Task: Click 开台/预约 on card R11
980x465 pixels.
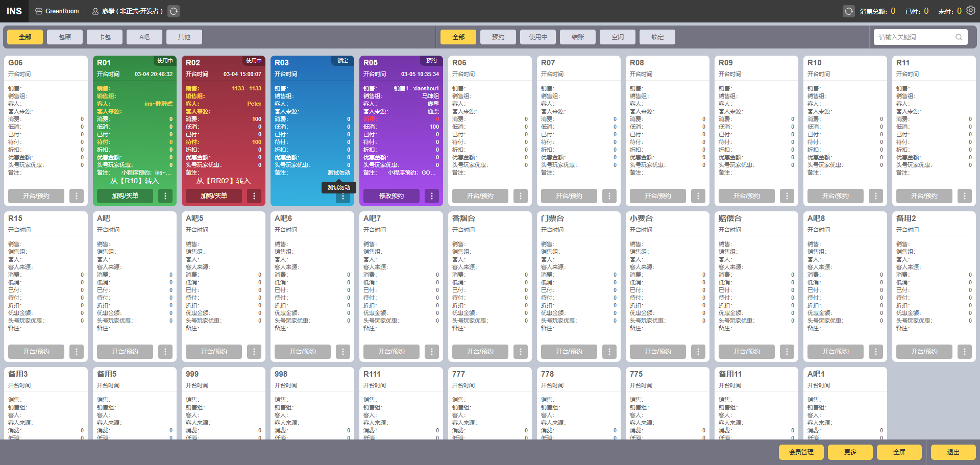Action: click(924, 196)
